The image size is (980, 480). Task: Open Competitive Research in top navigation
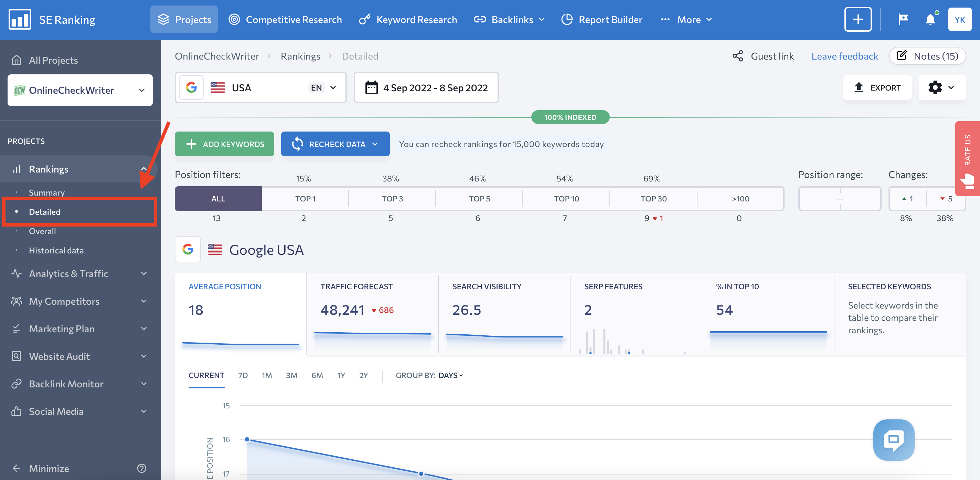[285, 19]
